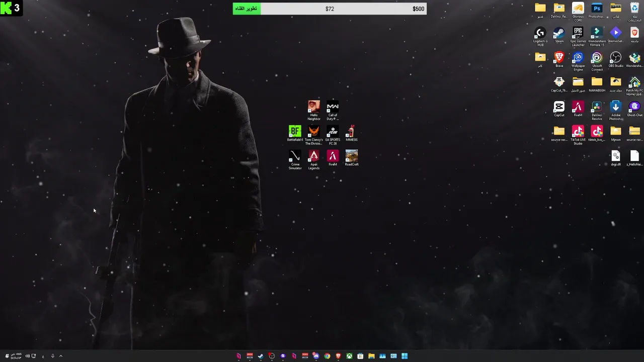
Task: Launch Wallpaper Engine desktop shortcut
Action: pyautogui.click(x=578, y=61)
